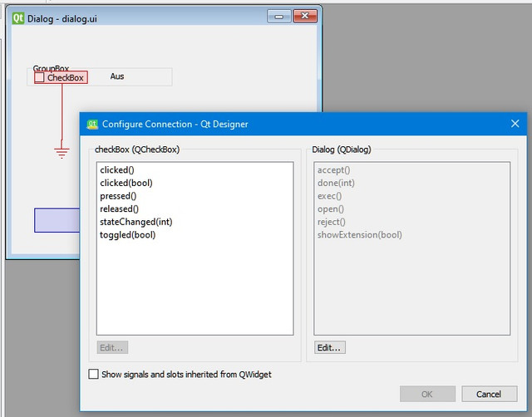This screenshot has width=532, height=417.
Task: Minimize the dialog.ui form window
Action: coord(279,17)
